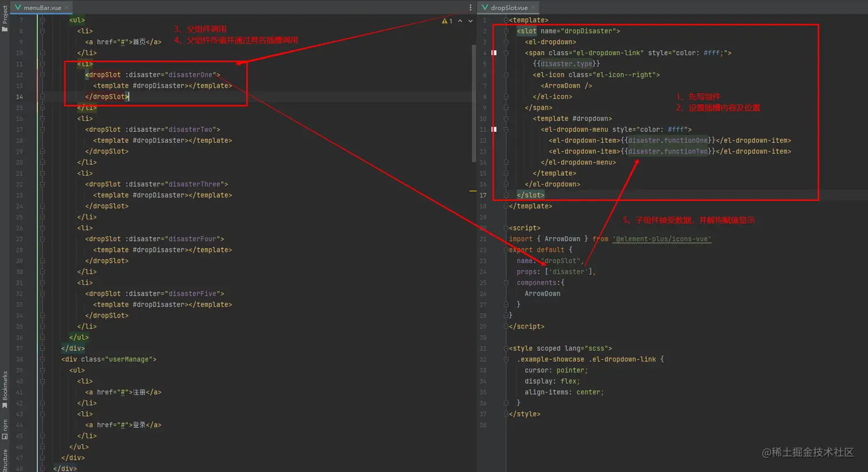The height and width of the screenshot is (472, 868).
Task: Close the menuBar.vue tab
Action: pyautogui.click(x=67, y=7)
